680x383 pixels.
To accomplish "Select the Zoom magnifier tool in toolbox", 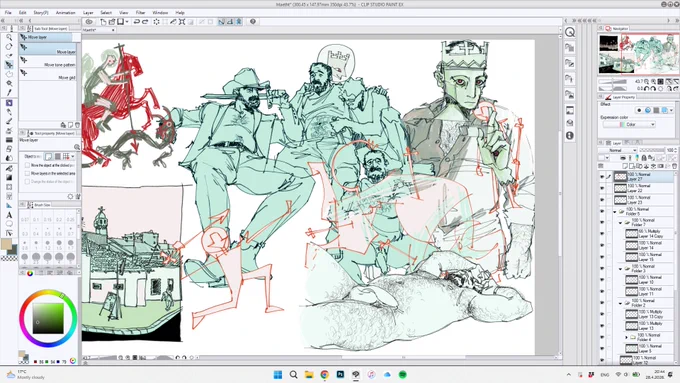I will [9, 37].
